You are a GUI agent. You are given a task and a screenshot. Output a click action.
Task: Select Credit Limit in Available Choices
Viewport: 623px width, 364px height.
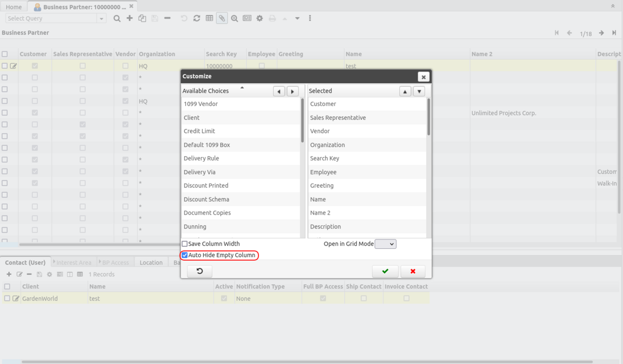pyautogui.click(x=199, y=131)
